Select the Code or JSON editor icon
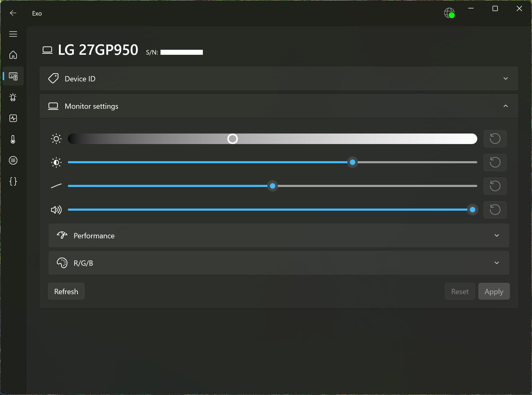Screen dimensions: 532x395 (x=13, y=181)
